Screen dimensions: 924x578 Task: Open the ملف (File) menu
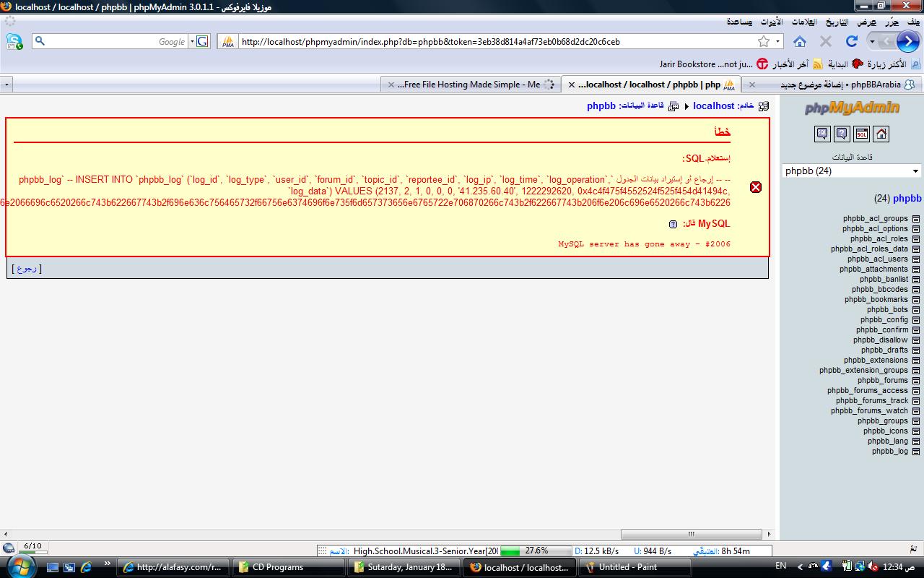click(913, 22)
